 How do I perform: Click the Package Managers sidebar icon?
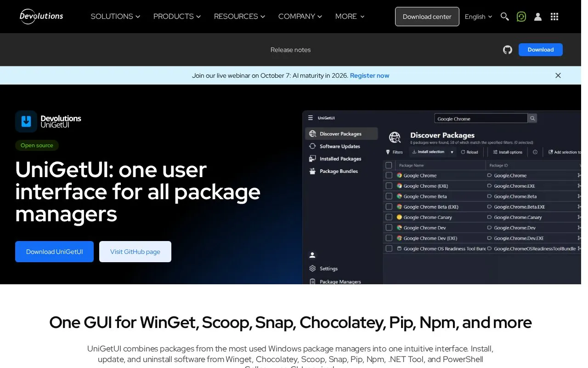(x=313, y=281)
